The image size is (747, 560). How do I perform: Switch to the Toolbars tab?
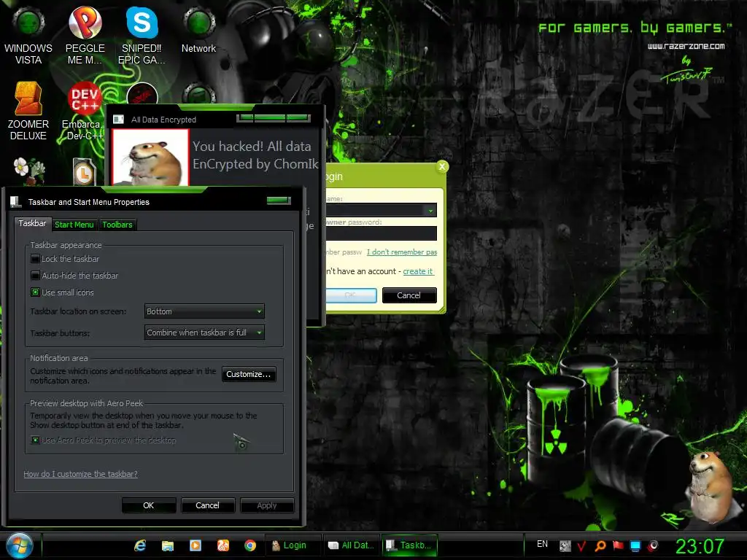117,225
